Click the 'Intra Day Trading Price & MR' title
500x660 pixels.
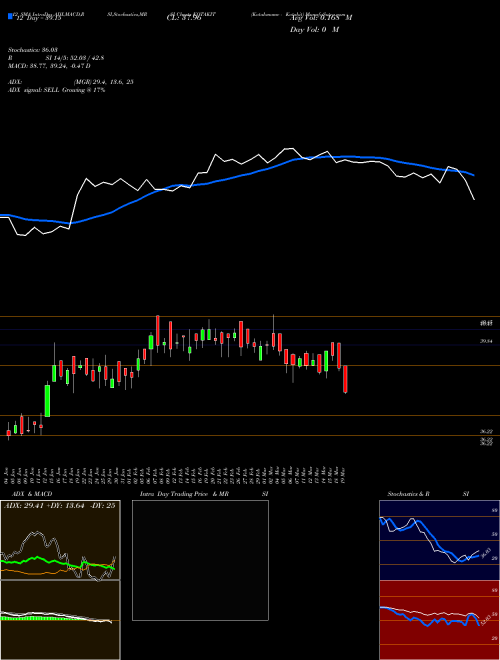pyautogui.click(x=184, y=494)
